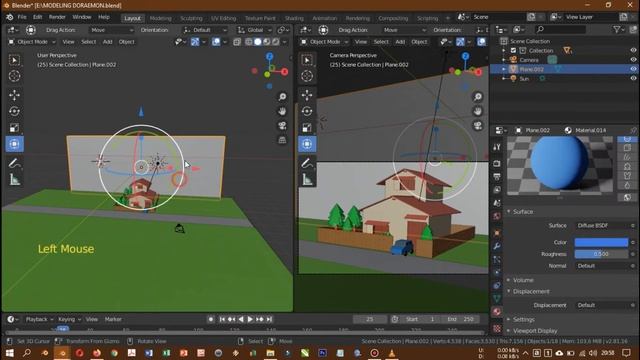Collapse the Surface panel

click(x=523, y=211)
